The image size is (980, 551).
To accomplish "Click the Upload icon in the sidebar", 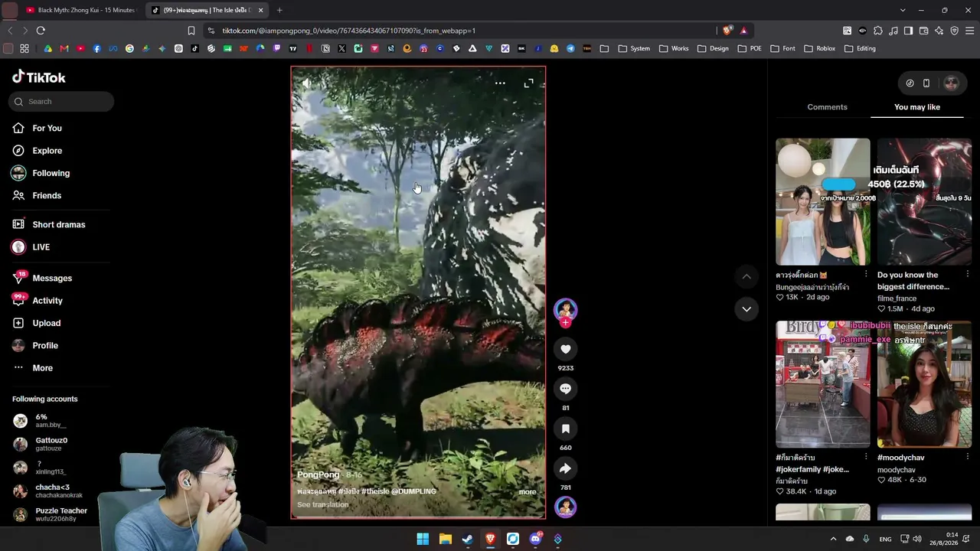I will pyautogui.click(x=18, y=323).
